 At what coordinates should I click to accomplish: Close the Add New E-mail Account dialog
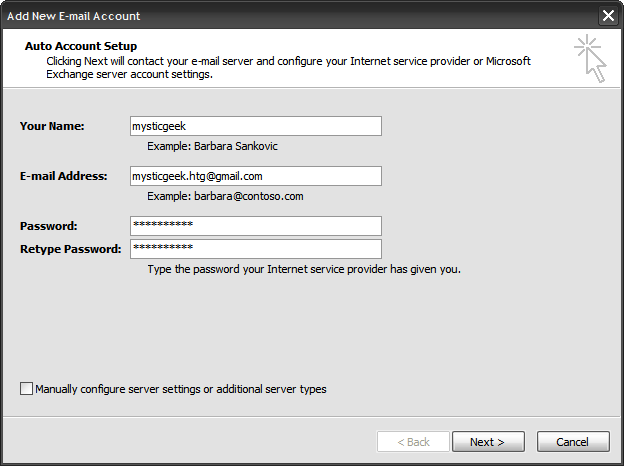607,16
